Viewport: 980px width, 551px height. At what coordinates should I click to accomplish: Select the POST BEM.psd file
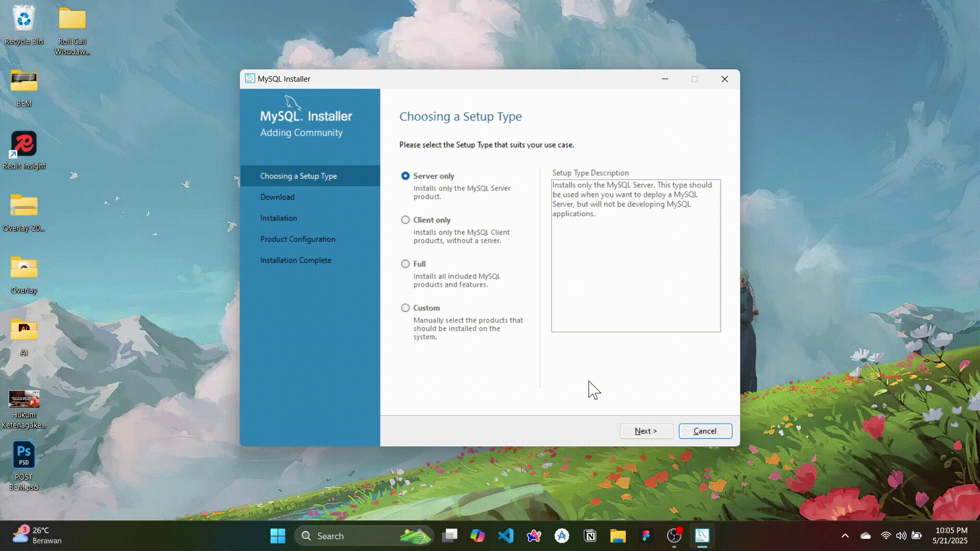[24, 466]
